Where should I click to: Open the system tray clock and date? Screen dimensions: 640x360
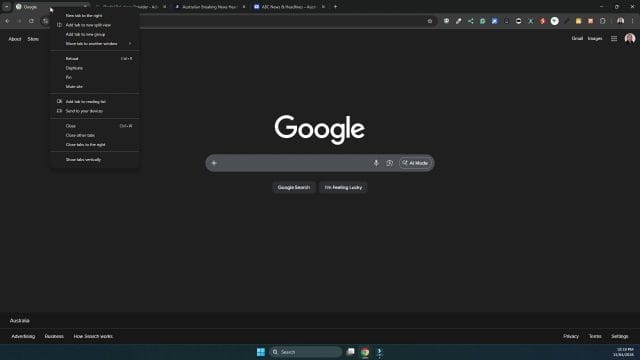624,352
